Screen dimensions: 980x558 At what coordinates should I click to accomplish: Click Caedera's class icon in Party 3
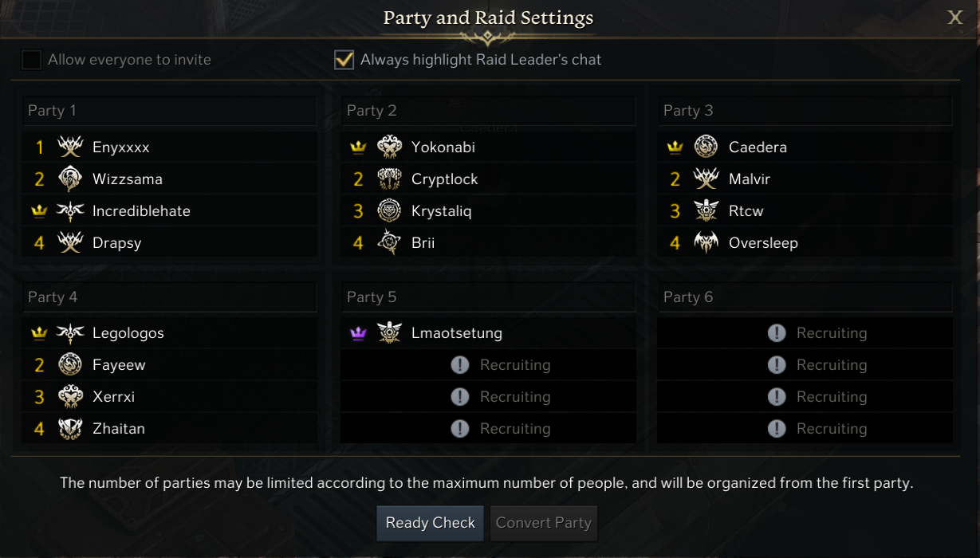click(706, 147)
